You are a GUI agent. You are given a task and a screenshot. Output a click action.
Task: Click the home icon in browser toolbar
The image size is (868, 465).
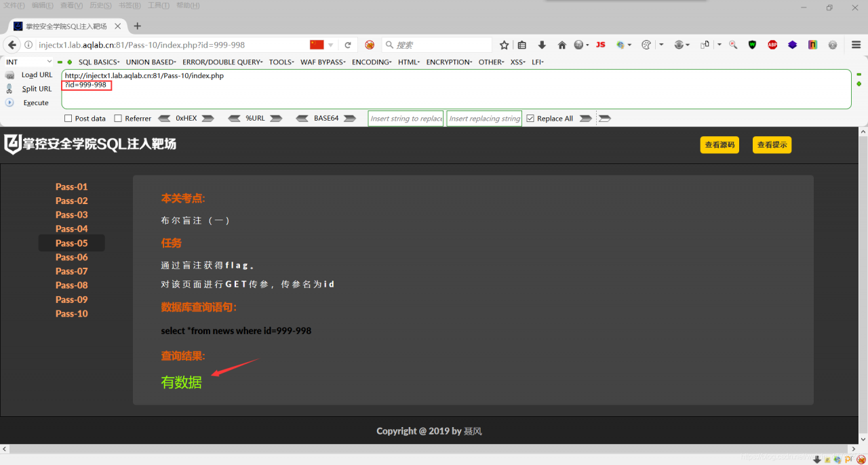coord(561,45)
